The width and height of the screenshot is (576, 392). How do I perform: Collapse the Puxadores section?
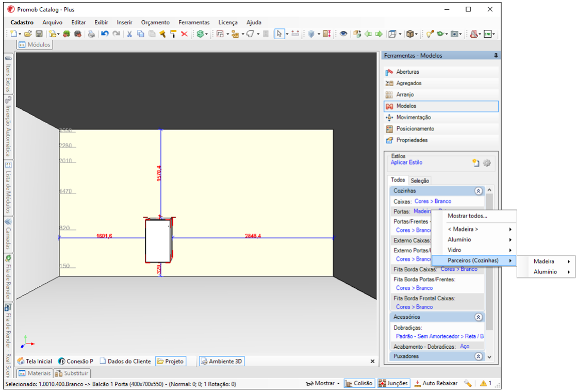coord(478,356)
